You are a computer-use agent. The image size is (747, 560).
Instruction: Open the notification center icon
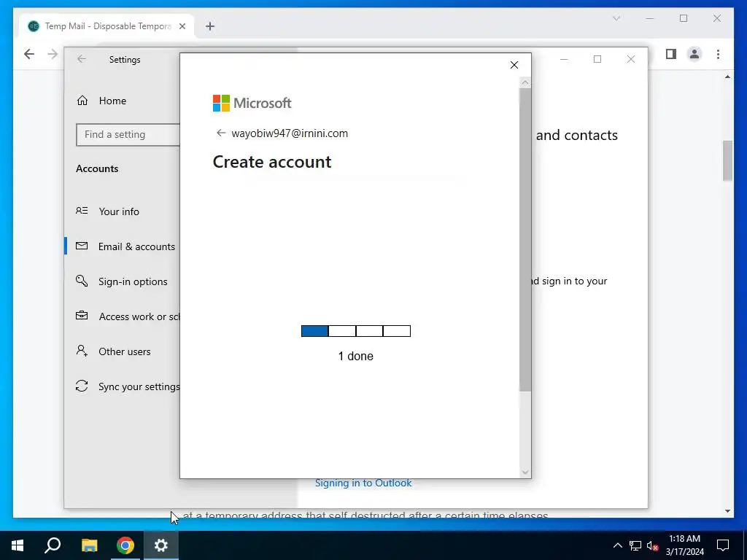point(723,545)
